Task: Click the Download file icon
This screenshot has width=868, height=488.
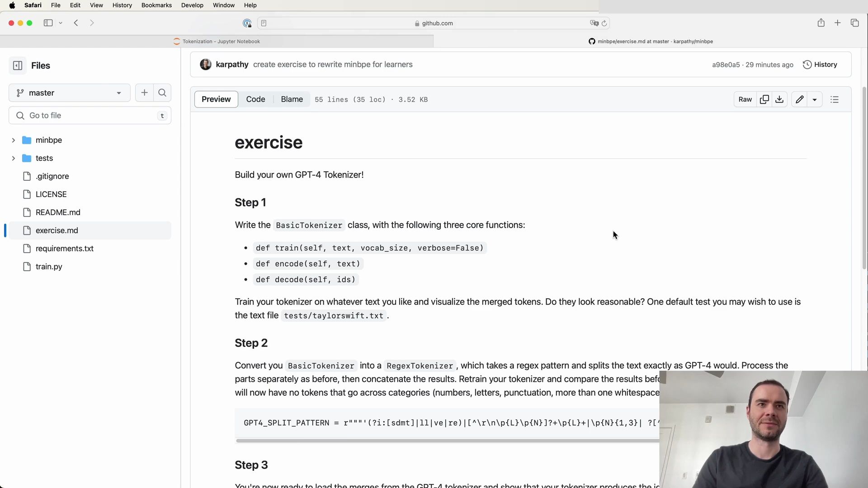Action: [x=779, y=99]
